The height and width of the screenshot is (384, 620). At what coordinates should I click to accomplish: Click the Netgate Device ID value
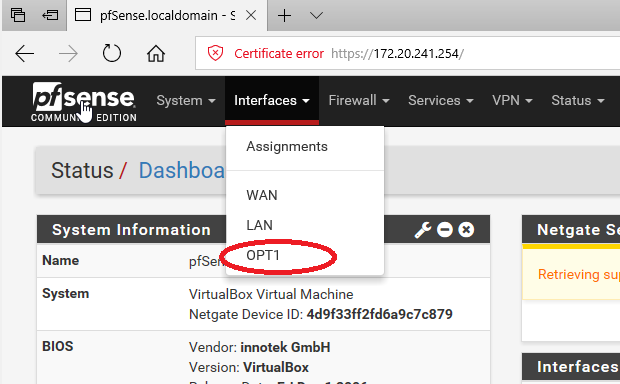(x=380, y=314)
